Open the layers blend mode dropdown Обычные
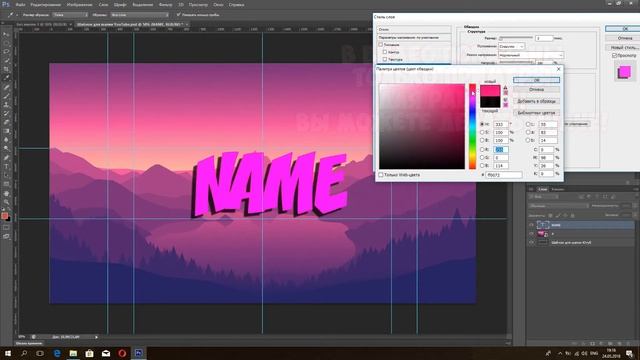The image size is (640, 360). click(558, 206)
